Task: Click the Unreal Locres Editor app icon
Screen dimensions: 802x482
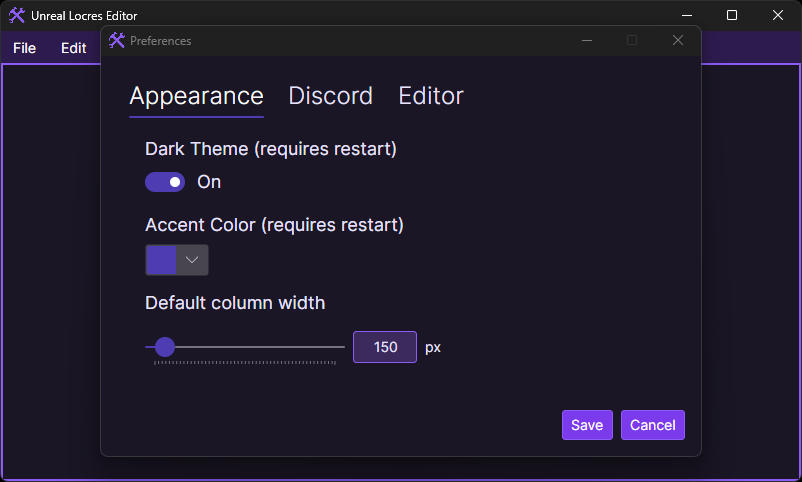Action: pyautogui.click(x=16, y=15)
